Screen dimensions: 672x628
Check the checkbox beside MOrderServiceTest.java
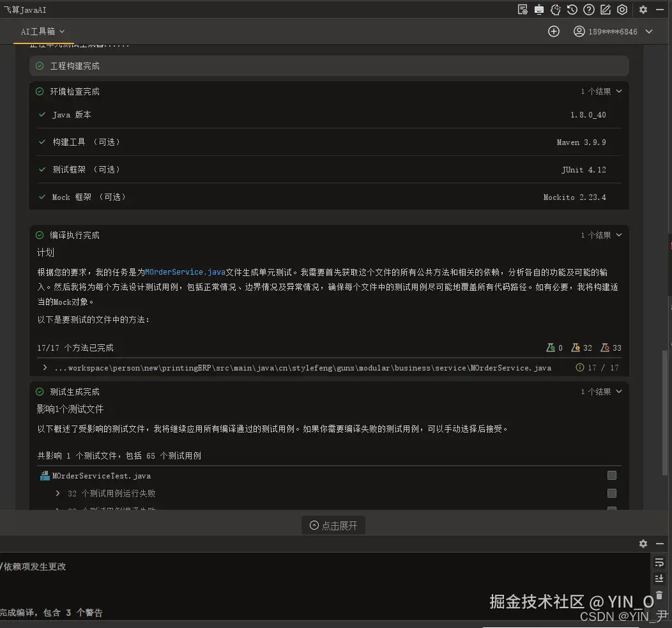611,475
